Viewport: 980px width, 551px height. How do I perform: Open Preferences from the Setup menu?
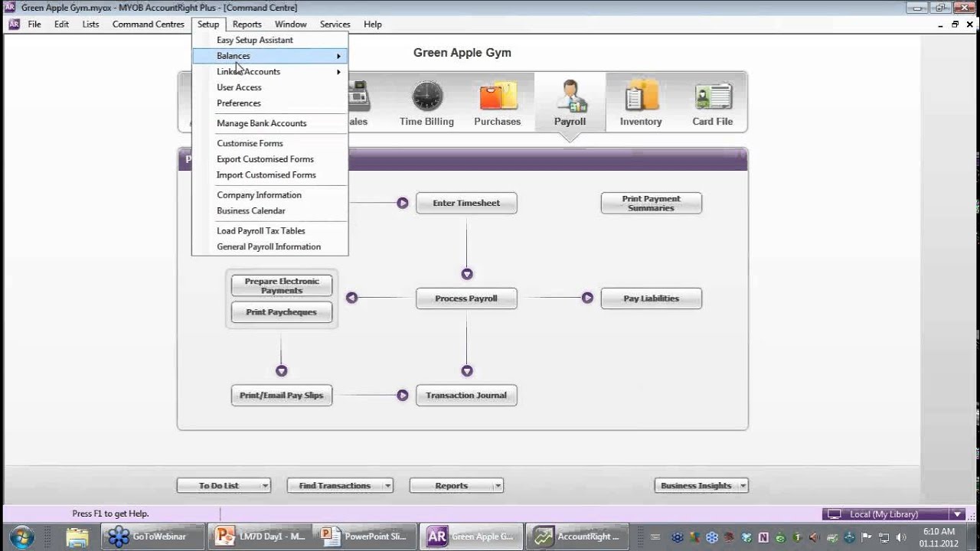point(239,103)
